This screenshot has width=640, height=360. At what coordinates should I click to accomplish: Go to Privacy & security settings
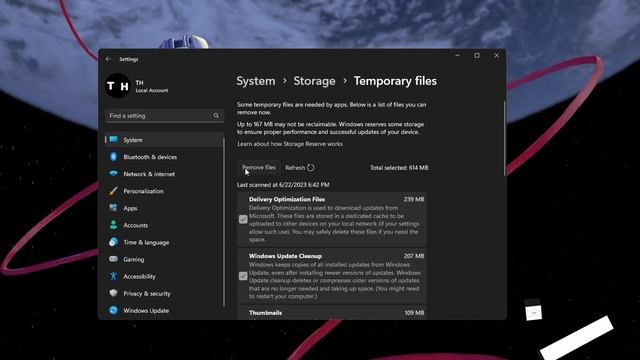164,293
